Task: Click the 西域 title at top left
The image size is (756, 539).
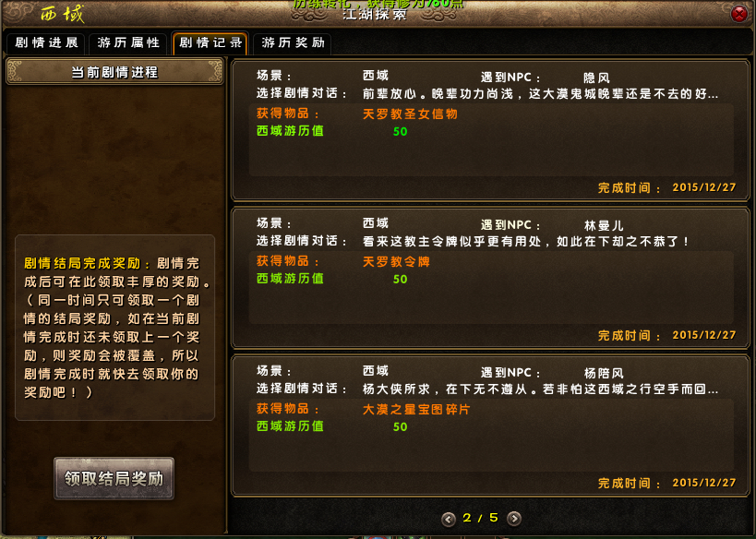Action: click(x=63, y=14)
